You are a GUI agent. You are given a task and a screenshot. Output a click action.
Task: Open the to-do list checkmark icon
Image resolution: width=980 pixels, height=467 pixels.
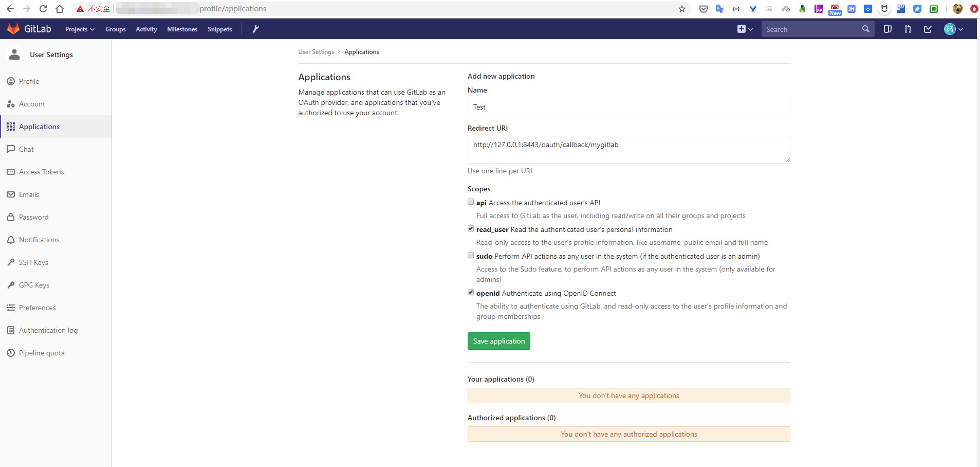pos(928,29)
